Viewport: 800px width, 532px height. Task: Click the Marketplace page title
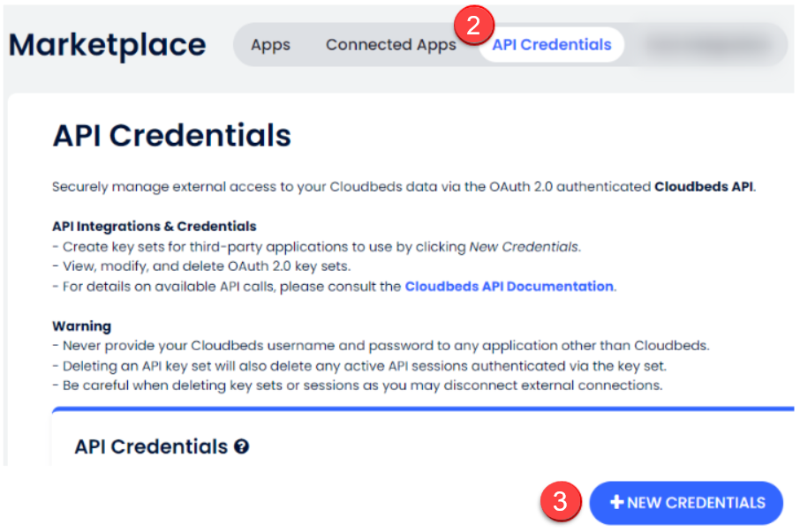pyautogui.click(x=107, y=46)
